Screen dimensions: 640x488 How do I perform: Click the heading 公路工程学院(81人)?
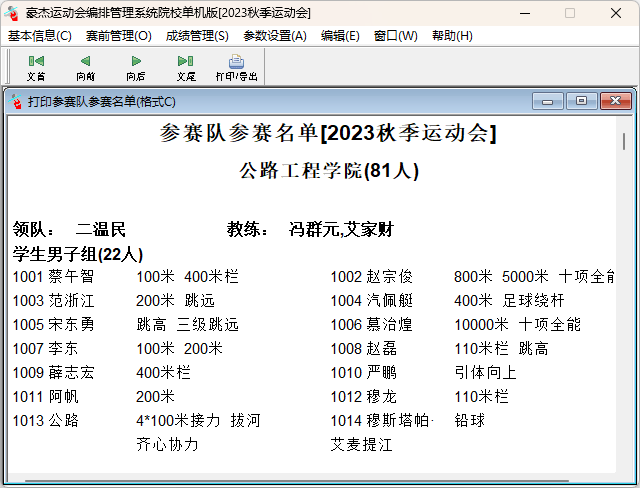[329, 171]
